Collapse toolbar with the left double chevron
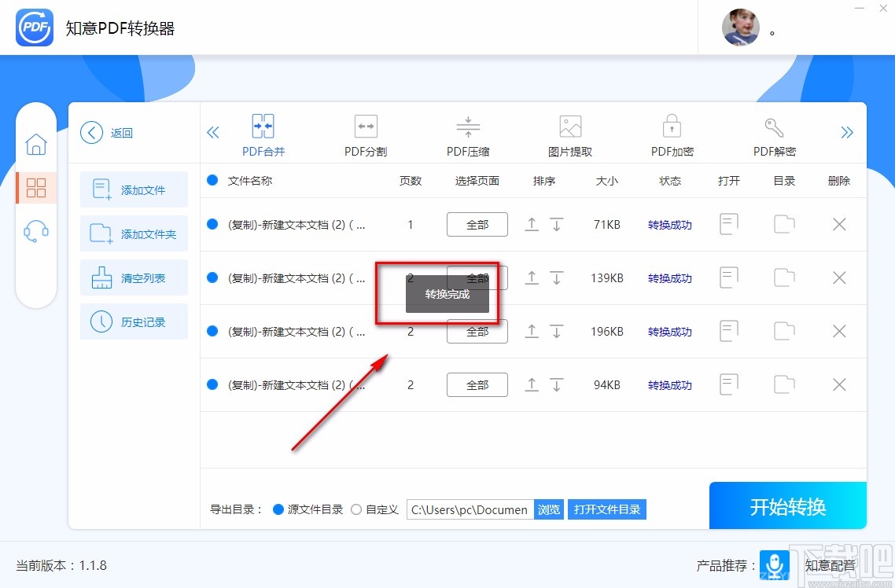 [213, 132]
